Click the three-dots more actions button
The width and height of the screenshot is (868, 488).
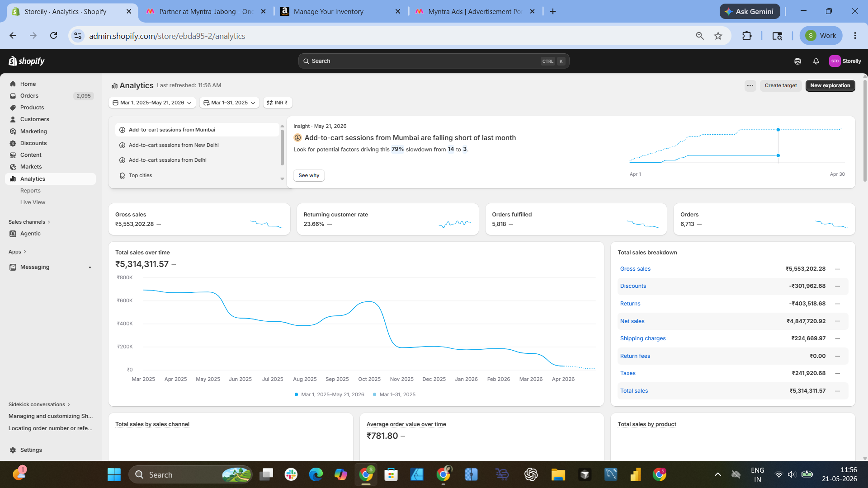pyautogui.click(x=750, y=85)
